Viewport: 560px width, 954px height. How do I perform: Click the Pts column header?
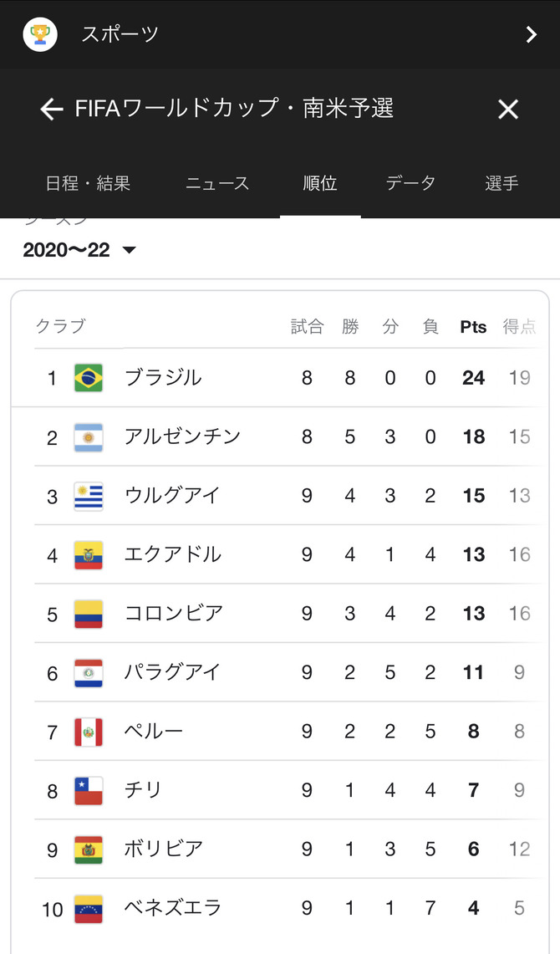pyautogui.click(x=473, y=327)
